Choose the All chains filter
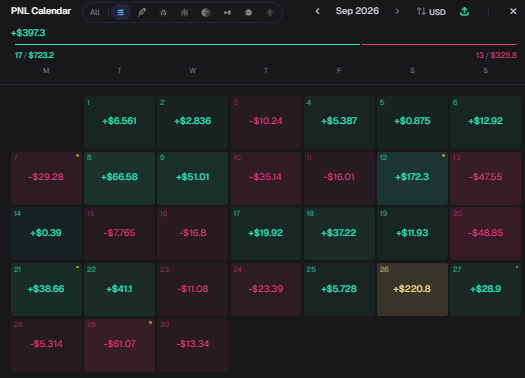This screenshot has height=378, width=525. 95,12
